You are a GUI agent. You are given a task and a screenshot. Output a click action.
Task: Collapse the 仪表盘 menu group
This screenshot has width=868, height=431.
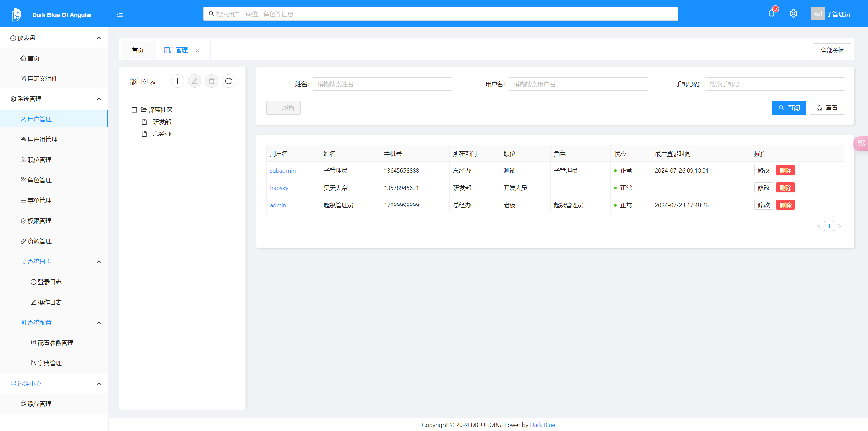click(x=99, y=38)
